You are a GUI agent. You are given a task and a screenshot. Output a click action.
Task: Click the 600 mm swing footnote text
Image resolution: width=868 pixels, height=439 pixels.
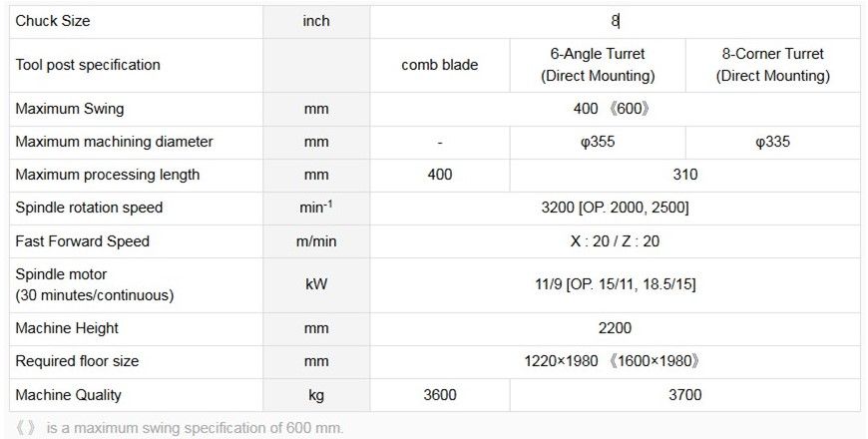(180, 427)
